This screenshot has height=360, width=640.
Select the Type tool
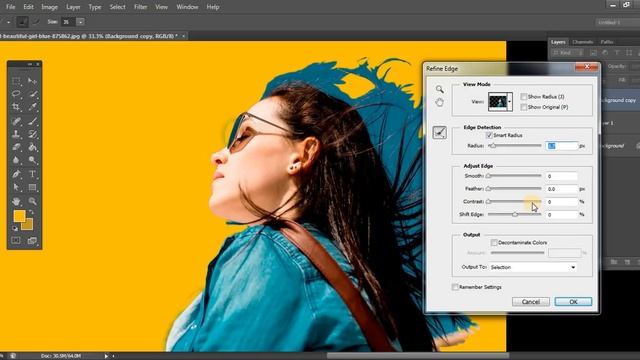click(32, 174)
